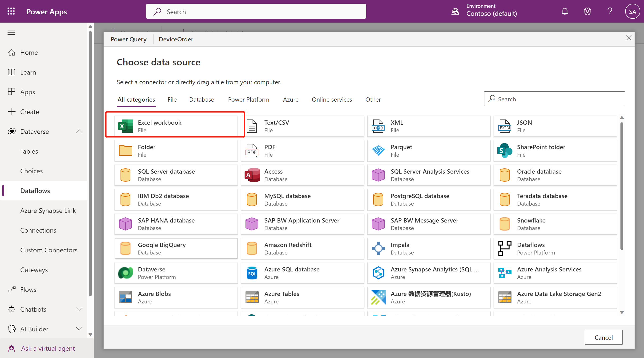The image size is (644, 358).
Task: Click the connector search field
Action: 554,99
